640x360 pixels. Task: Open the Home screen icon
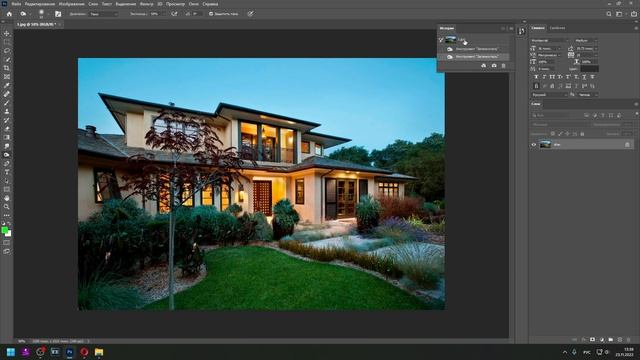(x=9, y=14)
